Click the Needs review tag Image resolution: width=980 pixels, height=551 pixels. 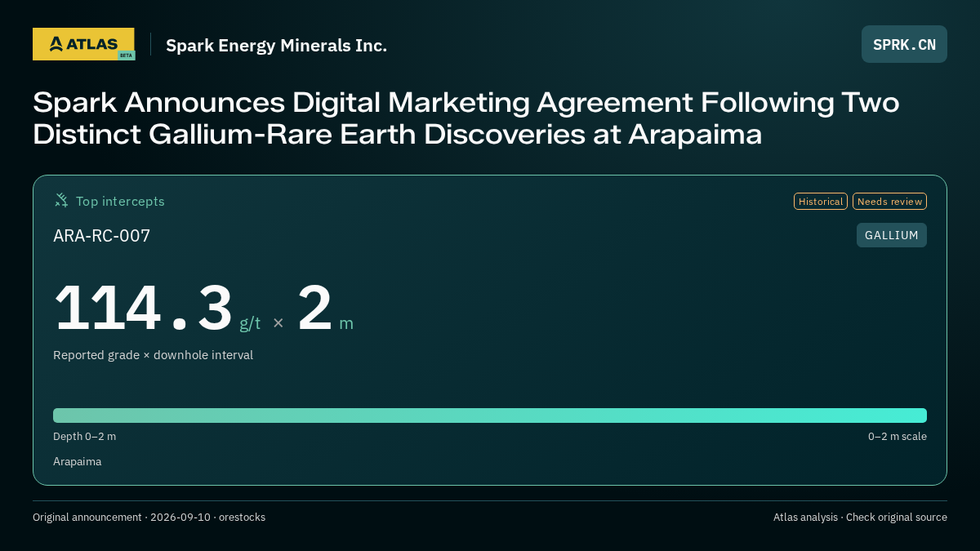click(889, 201)
